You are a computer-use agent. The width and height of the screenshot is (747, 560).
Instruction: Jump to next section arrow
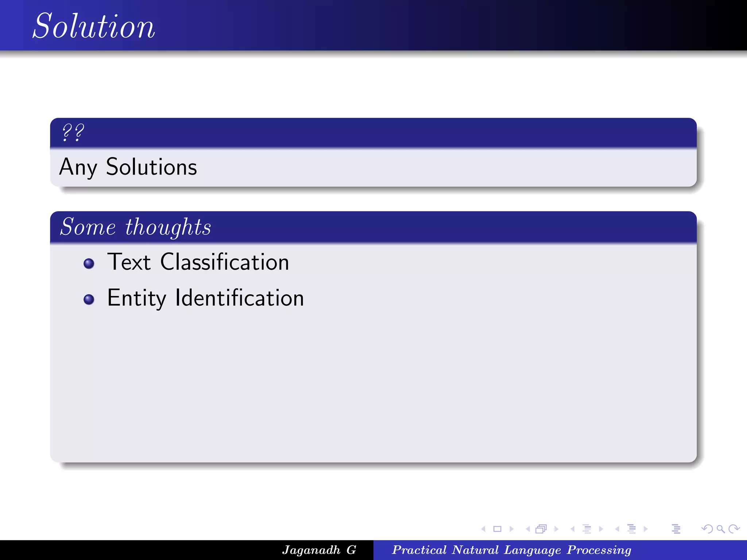[x=646, y=529]
